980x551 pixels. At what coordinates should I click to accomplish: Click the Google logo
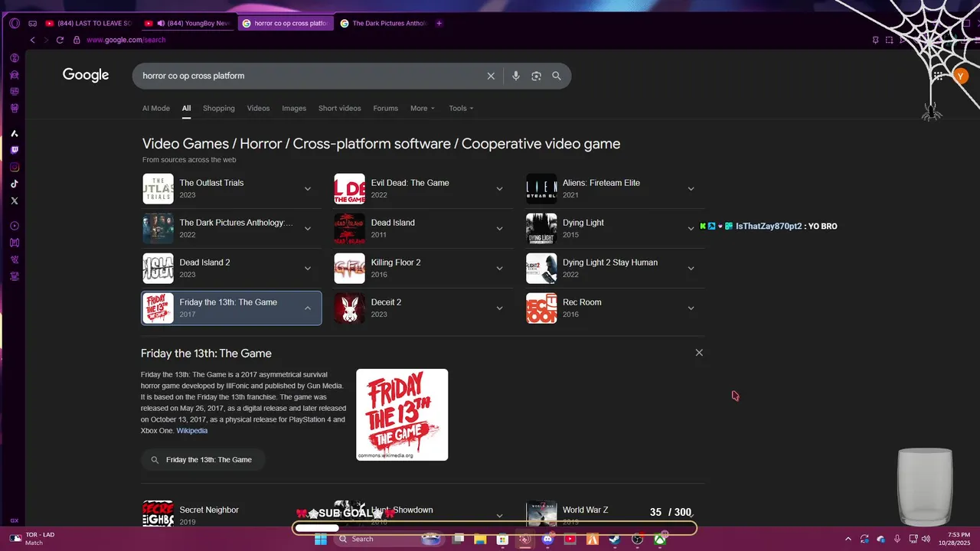86,75
